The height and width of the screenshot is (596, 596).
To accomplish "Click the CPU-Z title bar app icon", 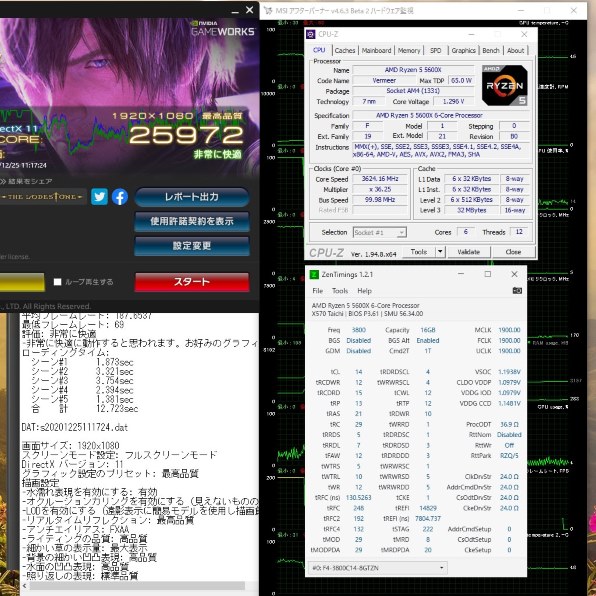I will (311, 35).
